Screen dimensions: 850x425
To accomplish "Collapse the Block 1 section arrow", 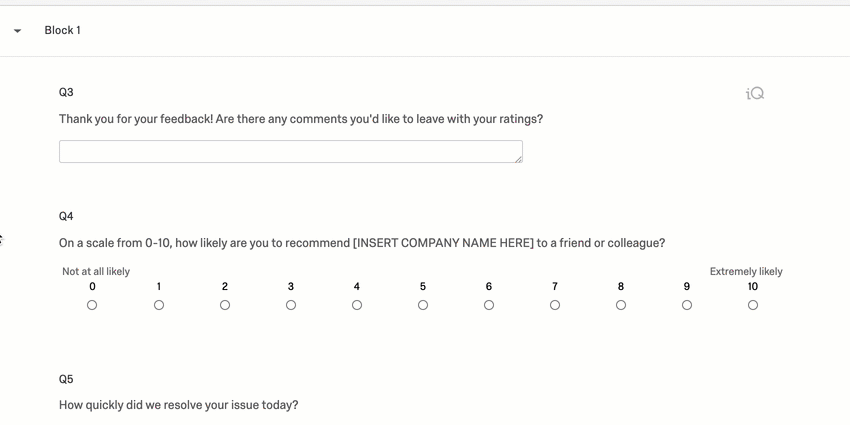I will tap(18, 31).
